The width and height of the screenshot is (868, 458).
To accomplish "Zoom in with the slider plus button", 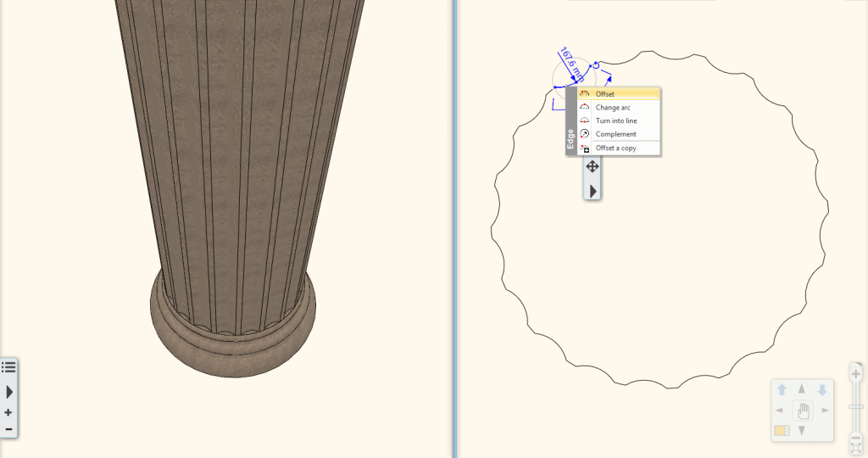I will click(856, 374).
